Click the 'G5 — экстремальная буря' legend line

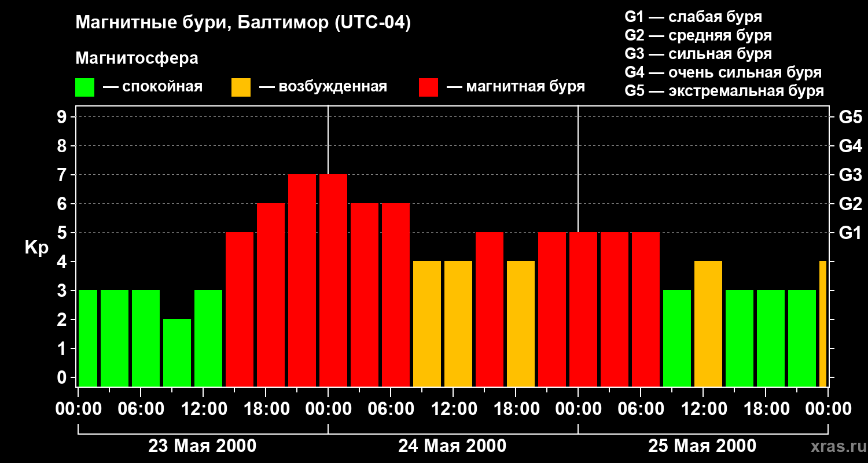pyautogui.click(x=724, y=91)
